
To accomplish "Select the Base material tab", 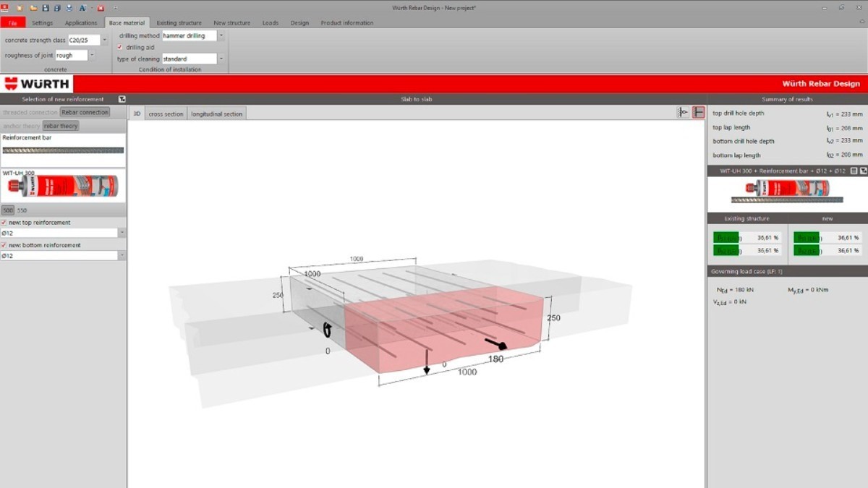I will (127, 22).
